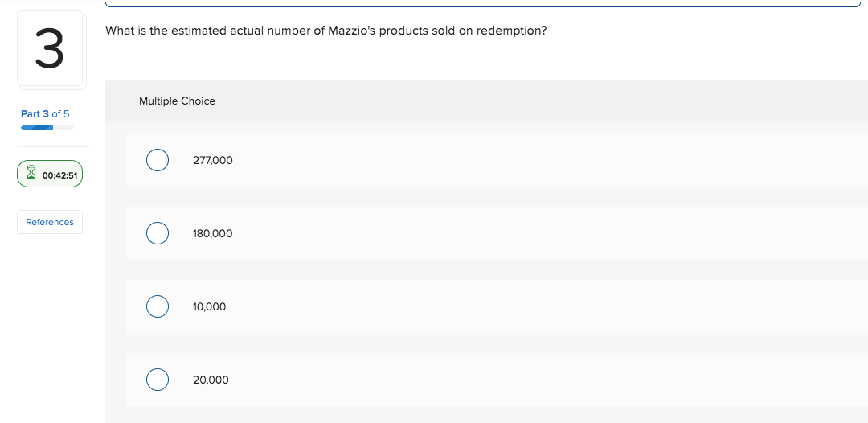Viewport: 868px width, 423px height.
Task: Click the "180,000" answer text
Action: (212, 234)
